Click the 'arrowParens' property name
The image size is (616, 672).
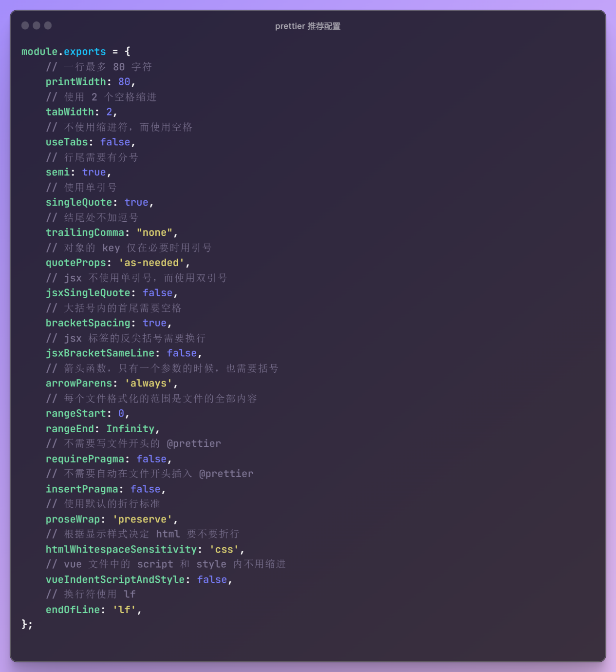coord(79,384)
